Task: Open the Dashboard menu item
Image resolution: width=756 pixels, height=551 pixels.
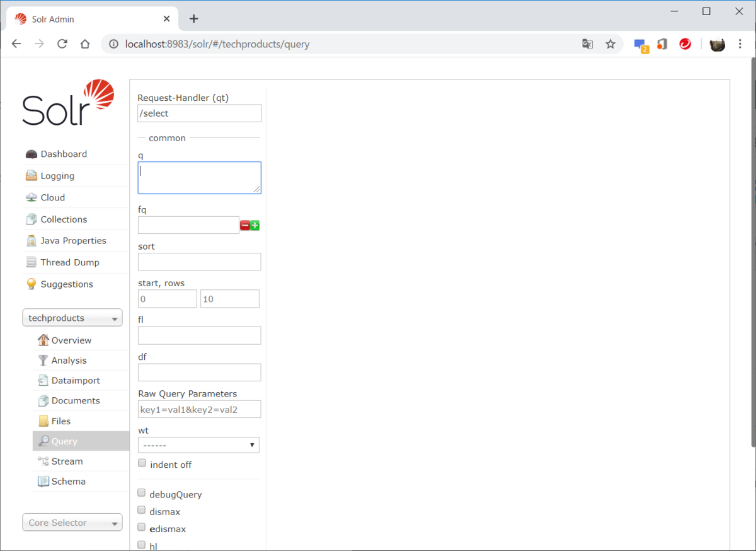Action: click(x=64, y=154)
